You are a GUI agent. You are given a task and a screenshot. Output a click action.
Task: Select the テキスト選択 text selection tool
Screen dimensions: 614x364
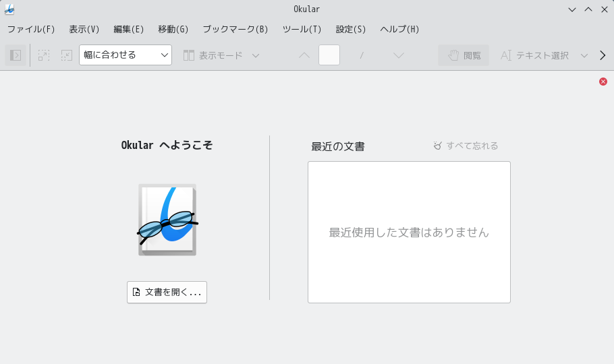pos(534,55)
